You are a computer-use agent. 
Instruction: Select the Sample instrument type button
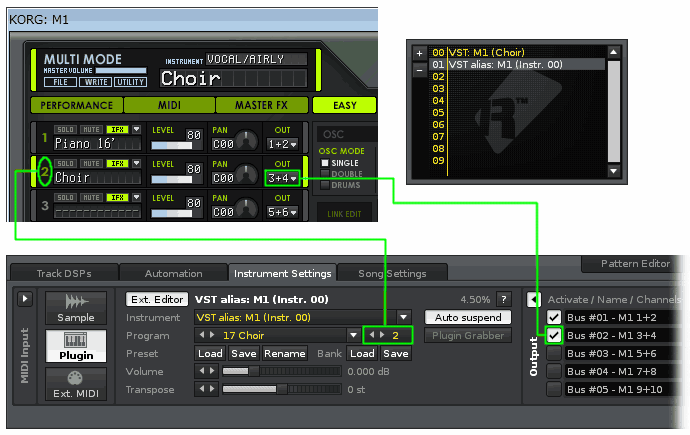(76, 308)
